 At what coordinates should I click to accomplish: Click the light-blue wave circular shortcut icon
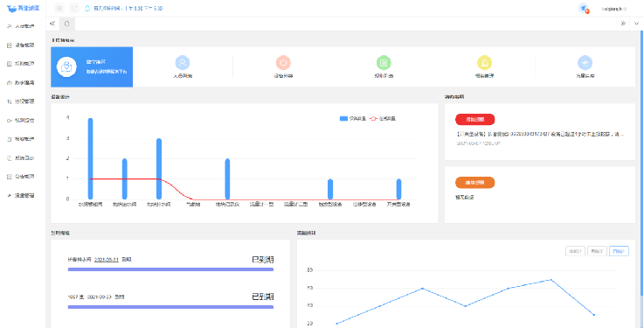[x=585, y=63]
